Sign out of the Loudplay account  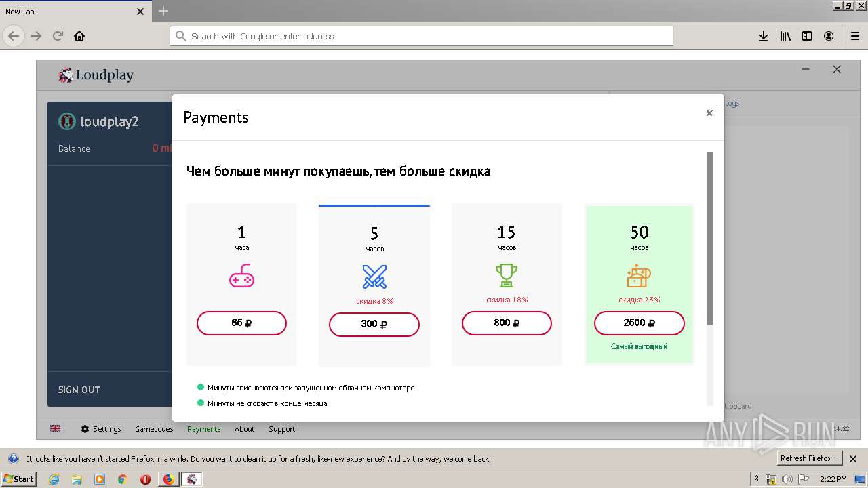[79, 390]
